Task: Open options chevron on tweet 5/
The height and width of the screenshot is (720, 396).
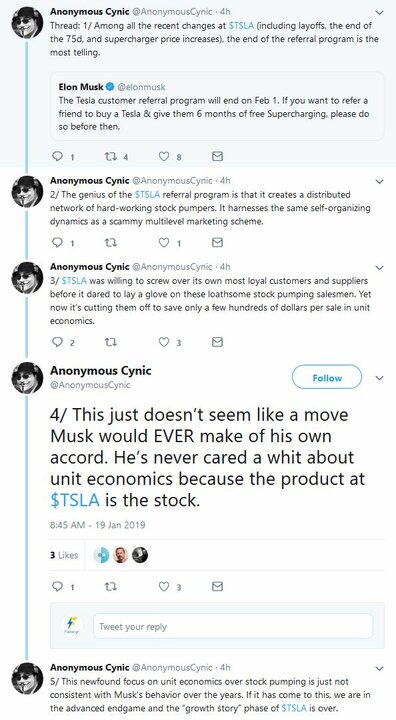Action: (379, 668)
